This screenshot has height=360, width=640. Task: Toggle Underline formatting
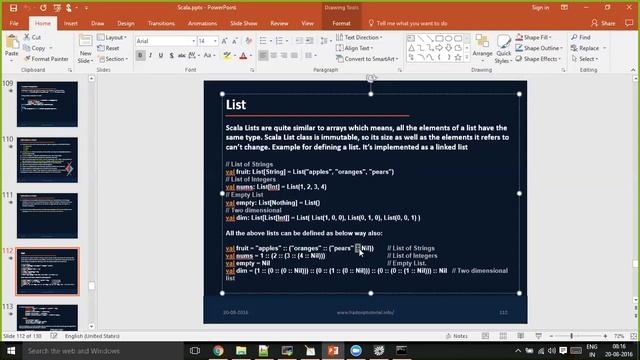[x=161, y=56]
